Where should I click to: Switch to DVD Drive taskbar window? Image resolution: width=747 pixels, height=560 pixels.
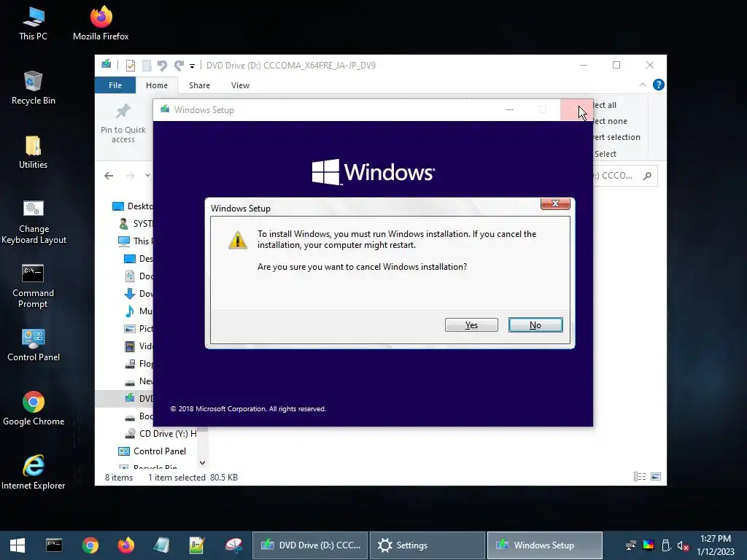coord(310,545)
